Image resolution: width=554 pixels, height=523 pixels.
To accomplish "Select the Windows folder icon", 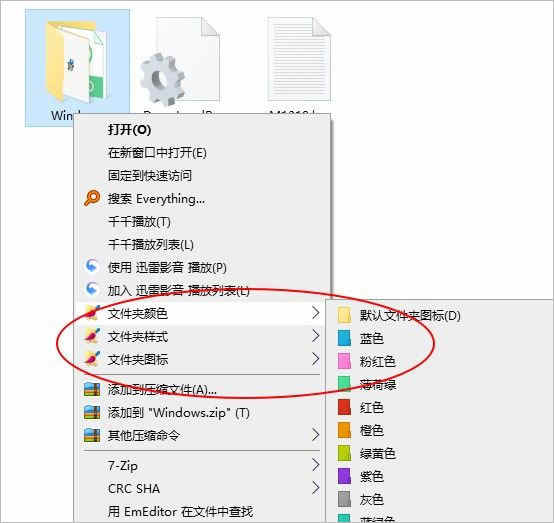I will (x=76, y=60).
